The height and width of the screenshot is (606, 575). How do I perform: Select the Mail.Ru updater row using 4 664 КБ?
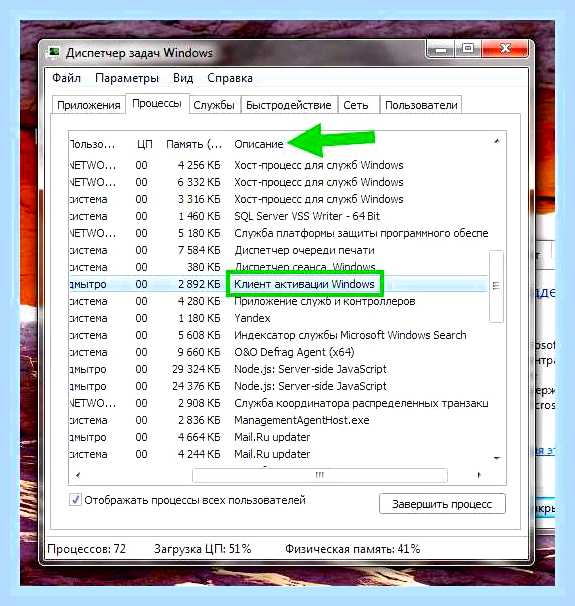278,437
